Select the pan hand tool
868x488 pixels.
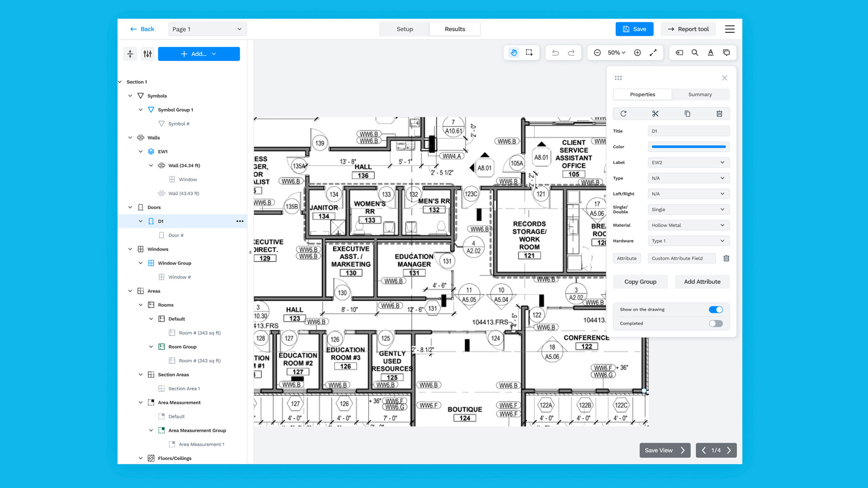(x=514, y=53)
